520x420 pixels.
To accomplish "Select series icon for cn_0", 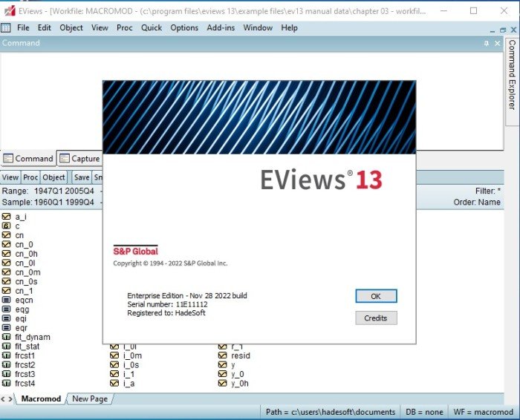I will [6, 244].
